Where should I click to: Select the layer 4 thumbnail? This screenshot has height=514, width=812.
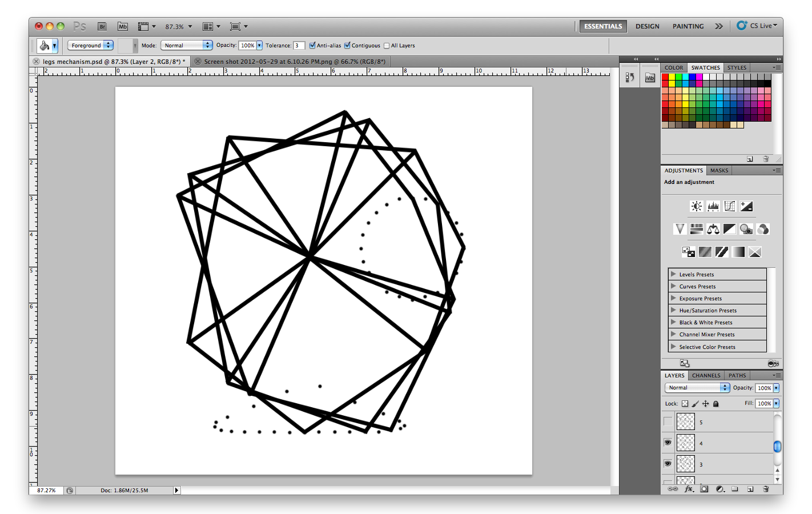(x=685, y=443)
